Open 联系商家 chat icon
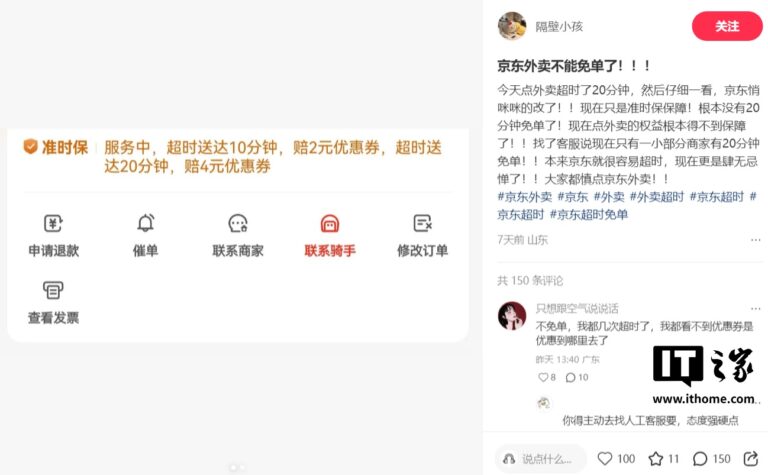This screenshot has height=475, width=768. (x=238, y=223)
